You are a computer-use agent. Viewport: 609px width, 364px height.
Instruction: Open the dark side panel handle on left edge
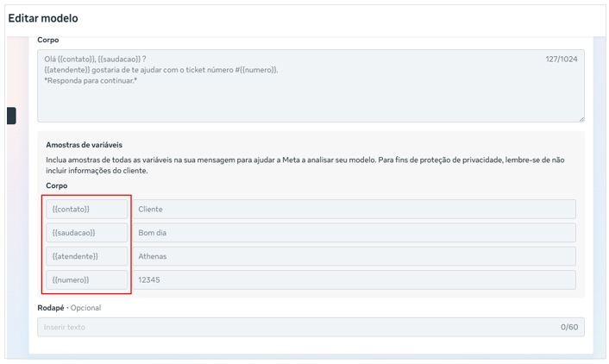[11, 116]
